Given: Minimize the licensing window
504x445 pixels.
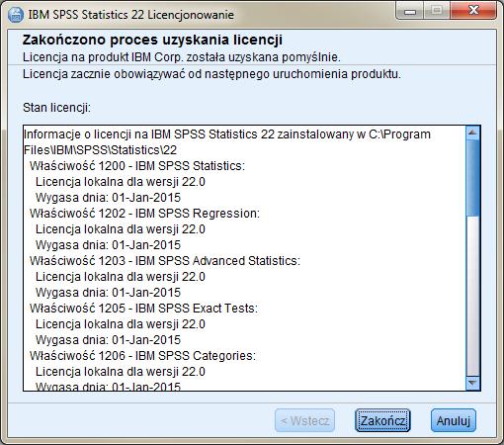Looking at the screenshot, I should click(410, 12).
